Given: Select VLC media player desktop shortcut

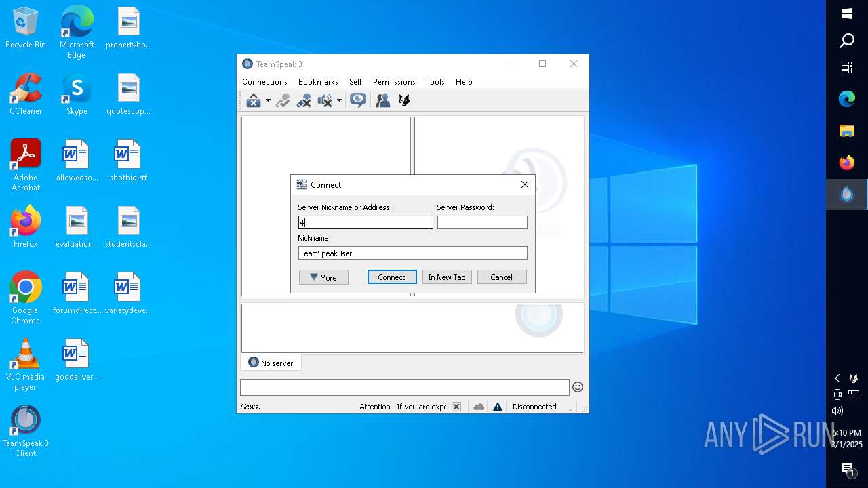Looking at the screenshot, I should pos(26,365).
